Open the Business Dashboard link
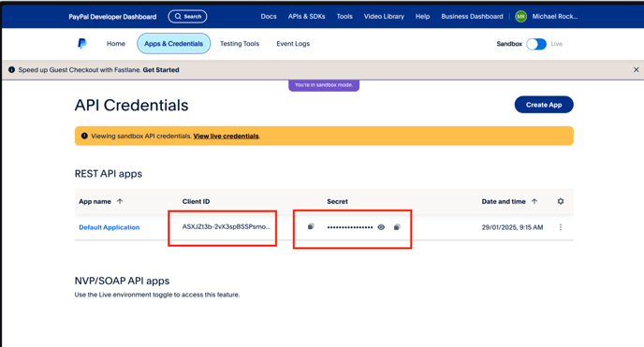The width and height of the screenshot is (644, 347). [472, 17]
